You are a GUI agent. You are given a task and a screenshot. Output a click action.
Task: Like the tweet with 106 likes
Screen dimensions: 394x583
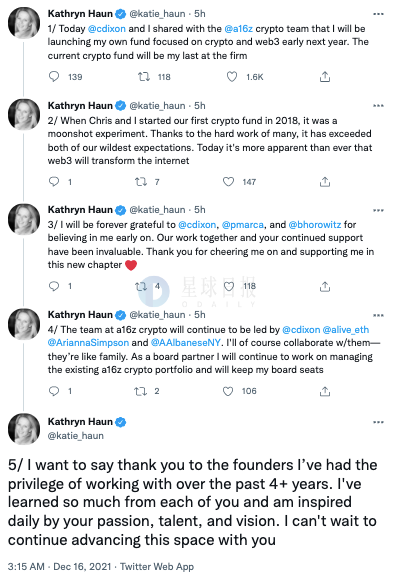[228, 391]
